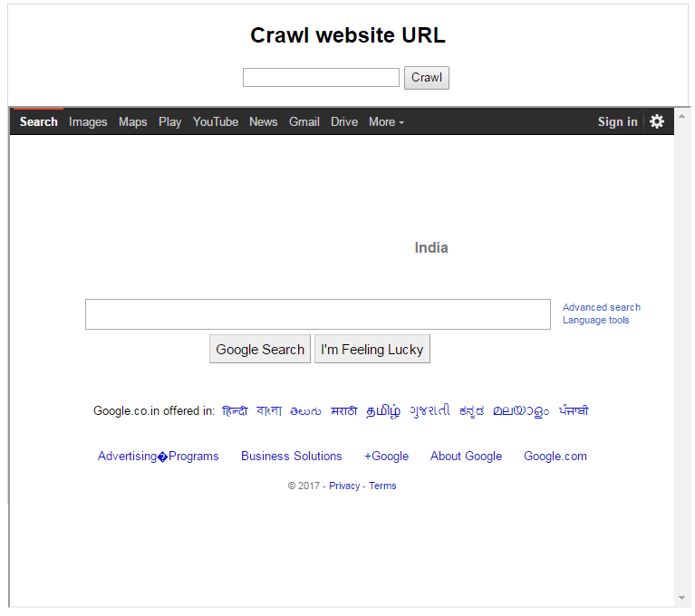Click the I'm Feeling Lucky button
695x616 pixels.
(x=372, y=349)
